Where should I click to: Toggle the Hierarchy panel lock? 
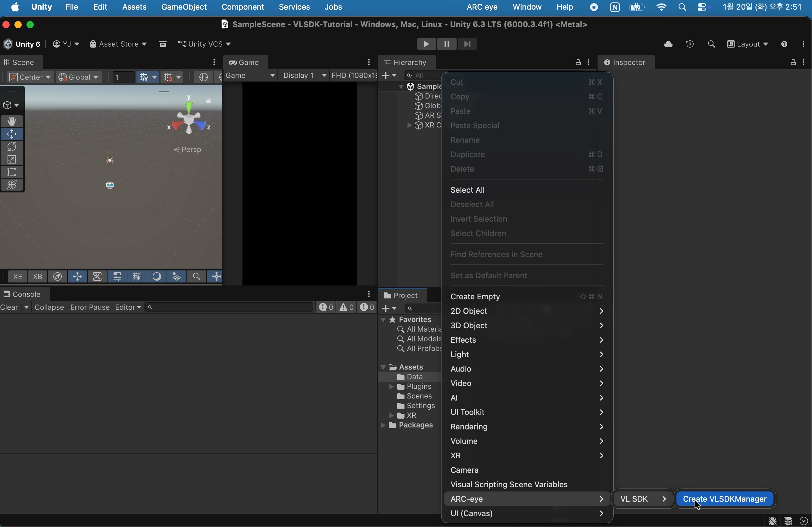(578, 62)
